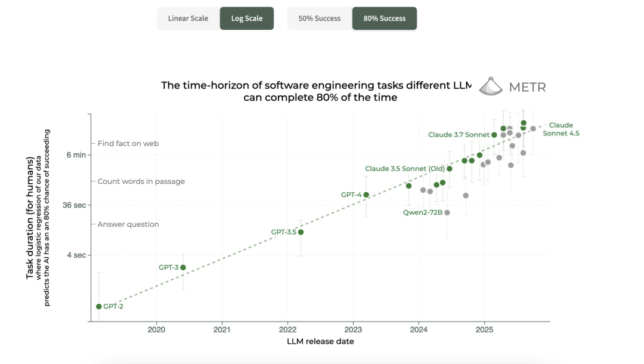Click the gray Qwen2-72B data point

click(447, 212)
